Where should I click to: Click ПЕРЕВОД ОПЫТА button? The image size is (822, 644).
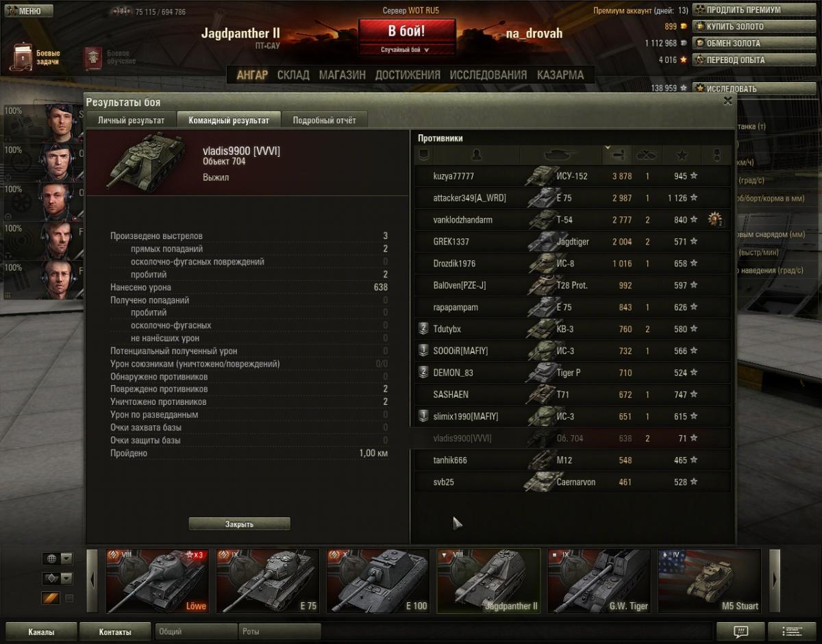point(755,60)
